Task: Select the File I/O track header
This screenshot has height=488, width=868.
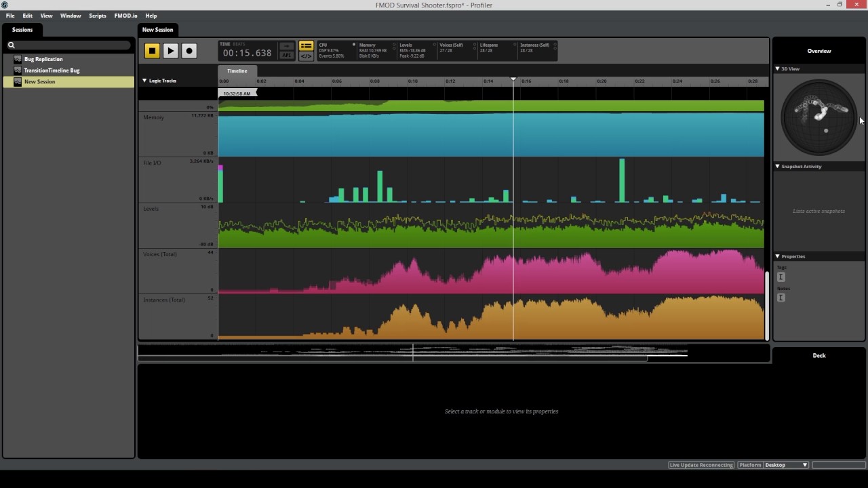Action: [178, 180]
